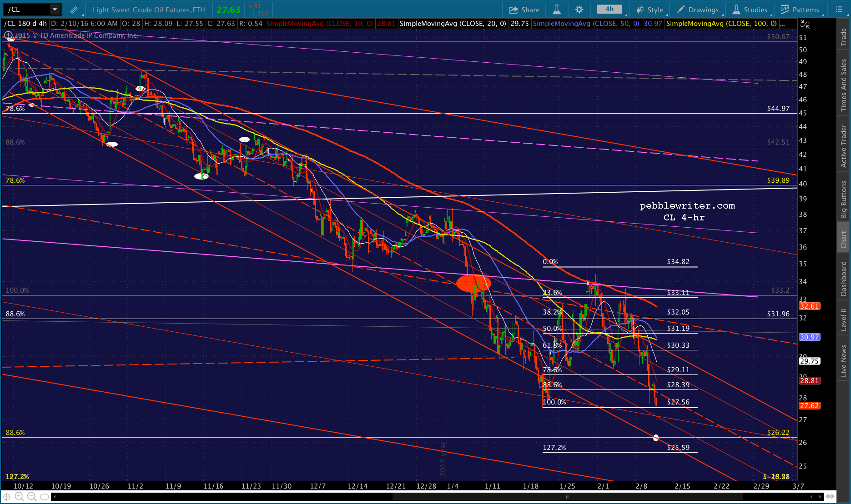851x504 pixels.
Task: Click the horizontal time scrollbar thumb
Action: (567, 497)
